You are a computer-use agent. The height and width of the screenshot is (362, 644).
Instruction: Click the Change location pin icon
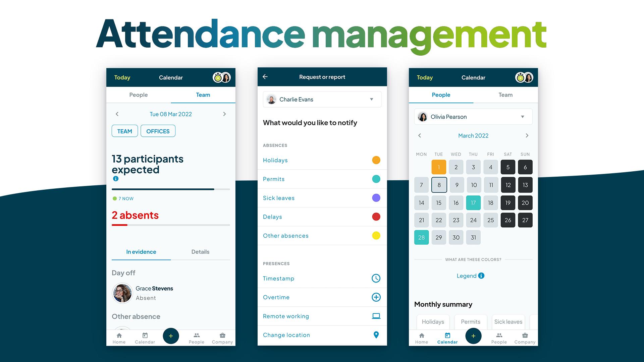click(x=376, y=335)
